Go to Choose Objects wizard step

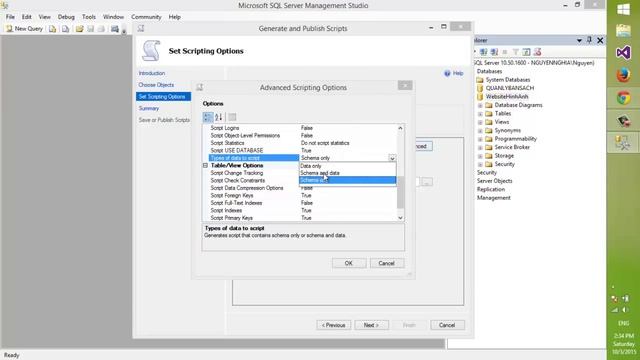[x=156, y=85]
